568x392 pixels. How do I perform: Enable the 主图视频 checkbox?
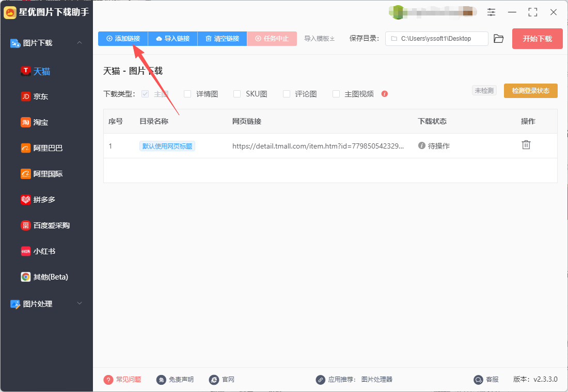336,94
